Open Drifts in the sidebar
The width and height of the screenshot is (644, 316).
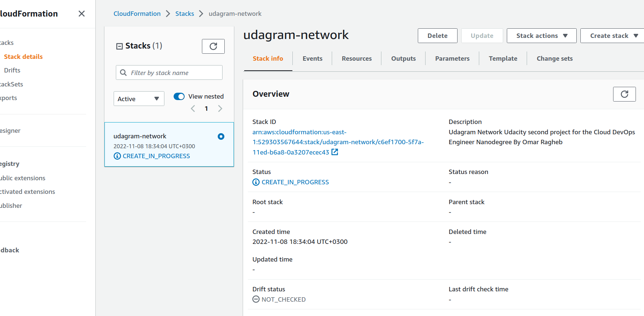point(12,70)
